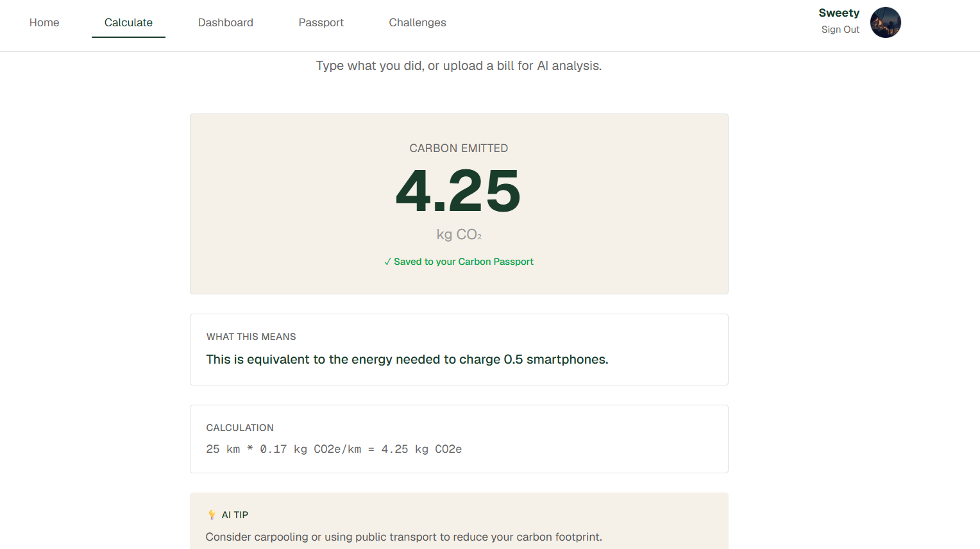Open the Passport tab
The width and height of the screenshot is (980, 549).
click(321, 22)
